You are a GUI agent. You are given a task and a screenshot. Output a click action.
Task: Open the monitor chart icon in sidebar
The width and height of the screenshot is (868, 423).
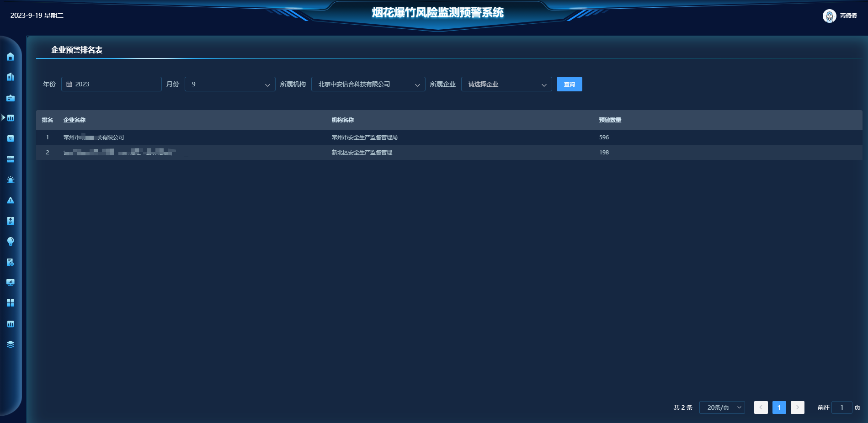11,282
